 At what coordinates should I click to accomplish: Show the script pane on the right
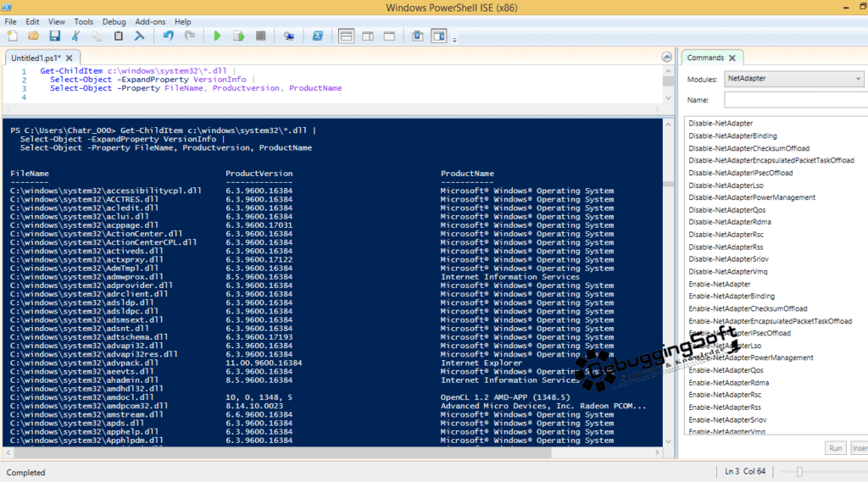(368, 36)
